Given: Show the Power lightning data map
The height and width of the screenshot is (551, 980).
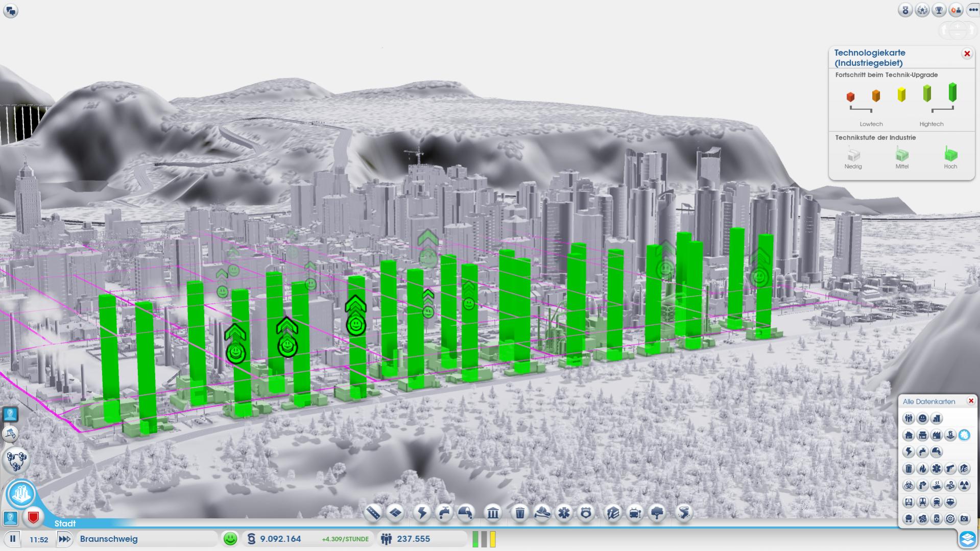Looking at the screenshot, I should coord(909,452).
